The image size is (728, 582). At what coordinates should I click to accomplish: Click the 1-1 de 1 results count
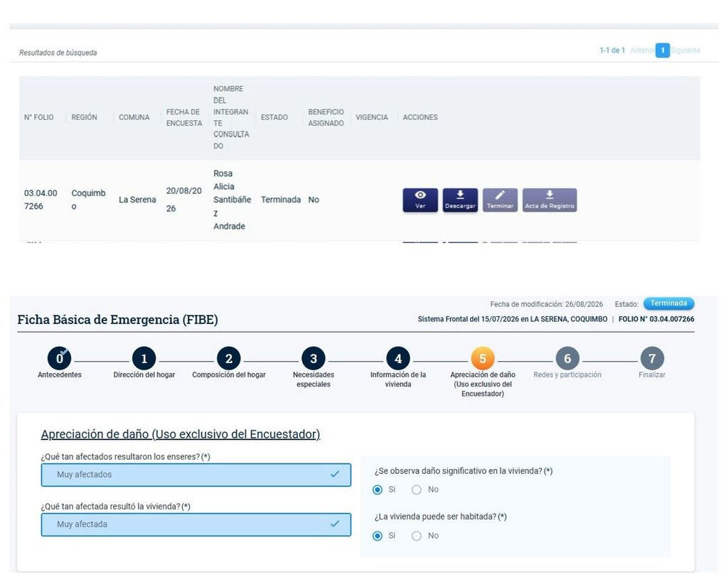(x=612, y=50)
